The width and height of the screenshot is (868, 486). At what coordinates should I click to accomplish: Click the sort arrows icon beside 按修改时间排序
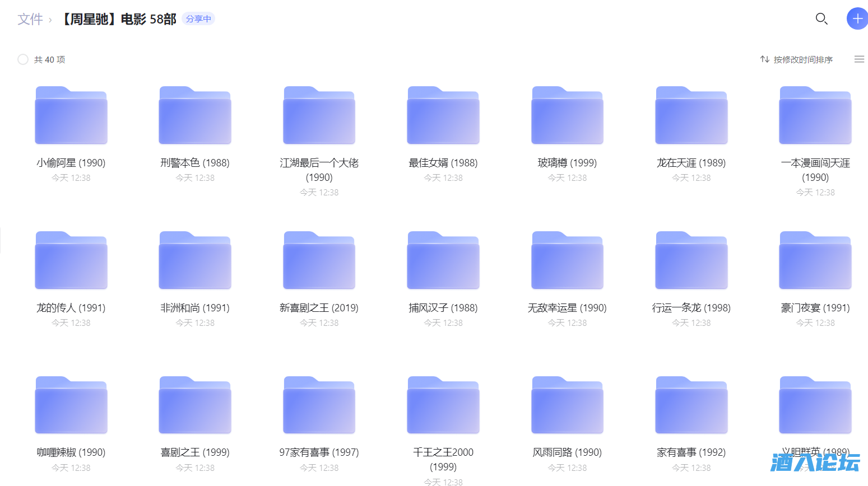765,59
